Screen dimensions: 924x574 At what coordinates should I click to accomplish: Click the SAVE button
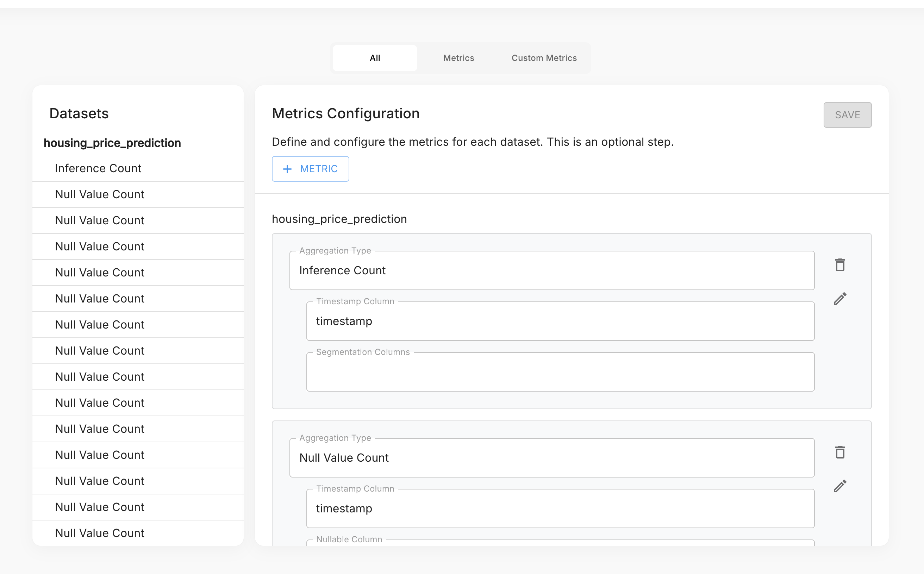click(x=847, y=115)
